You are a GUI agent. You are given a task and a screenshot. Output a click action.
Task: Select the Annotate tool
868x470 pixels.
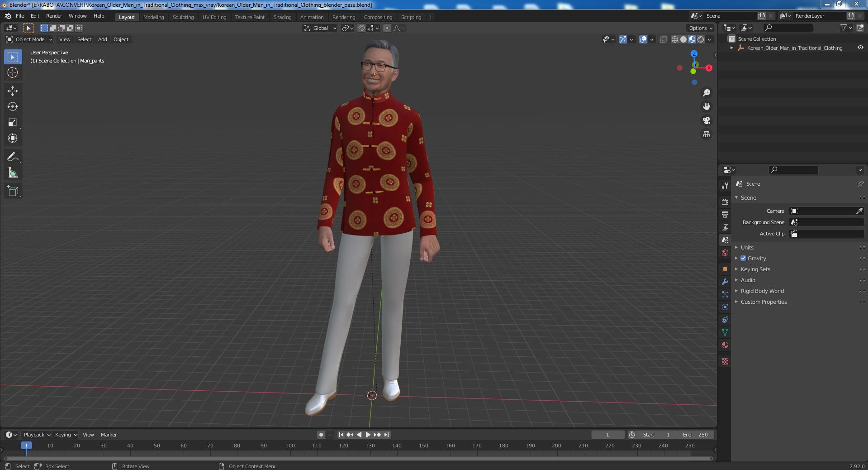pyautogui.click(x=13, y=157)
